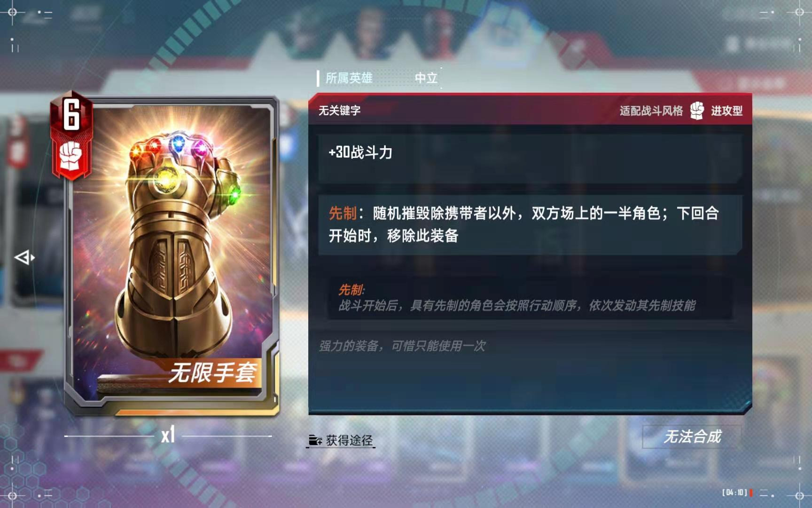
Task: Click the red fist icon on card
Action: 71,156
